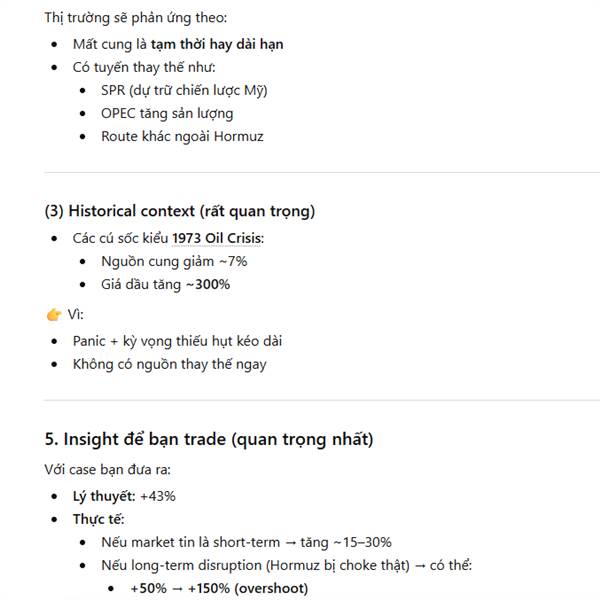Click the underlined 1973 Oil Crisis term
The image size is (600, 600).
[x=218, y=238]
